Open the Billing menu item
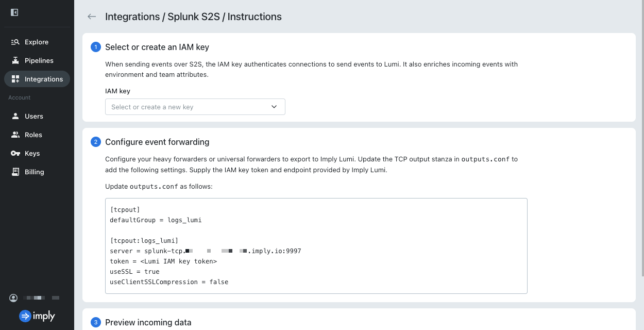This screenshot has width=644, height=330. [x=37, y=172]
